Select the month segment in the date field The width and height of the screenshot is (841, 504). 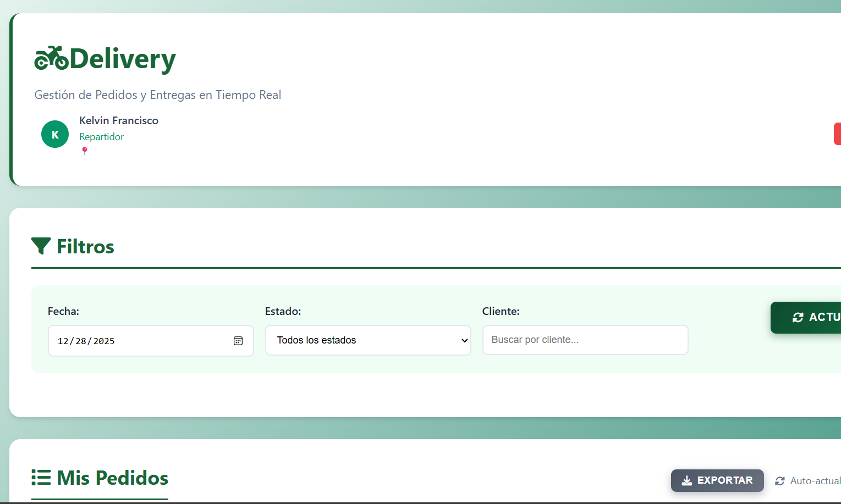(x=63, y=341)
